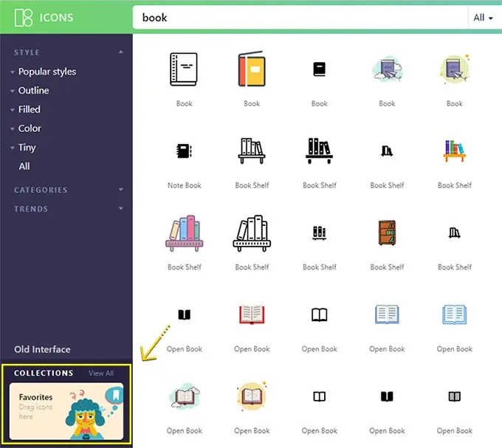
Task: Select All under Style filters
Action: coord(24,166)
